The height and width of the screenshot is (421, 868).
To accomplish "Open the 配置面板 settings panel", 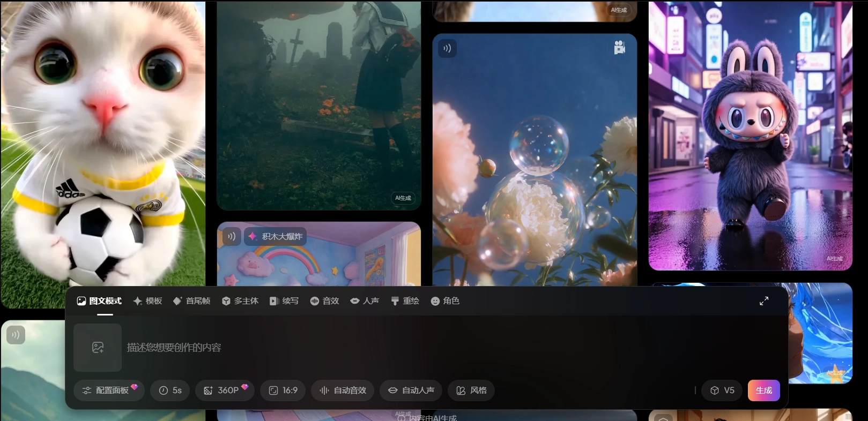I will (x=109, y=390).
